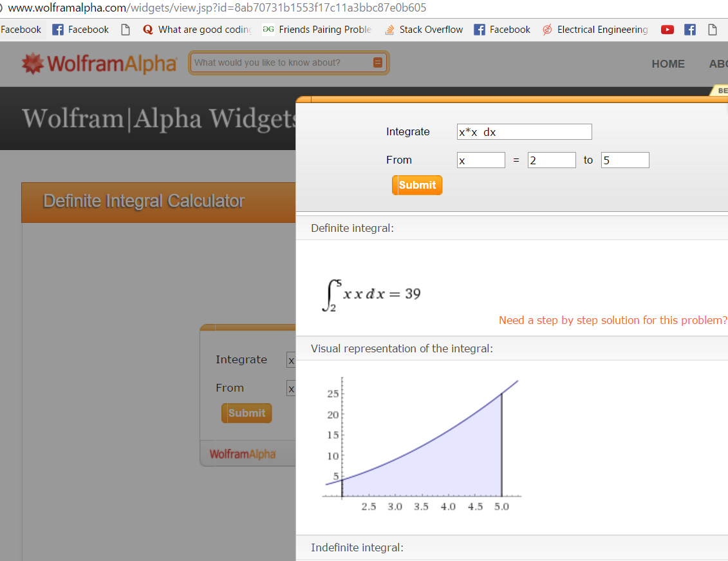Click the variable field containing x
This screenshot has width=728, height=561.
tap(481, 160)
